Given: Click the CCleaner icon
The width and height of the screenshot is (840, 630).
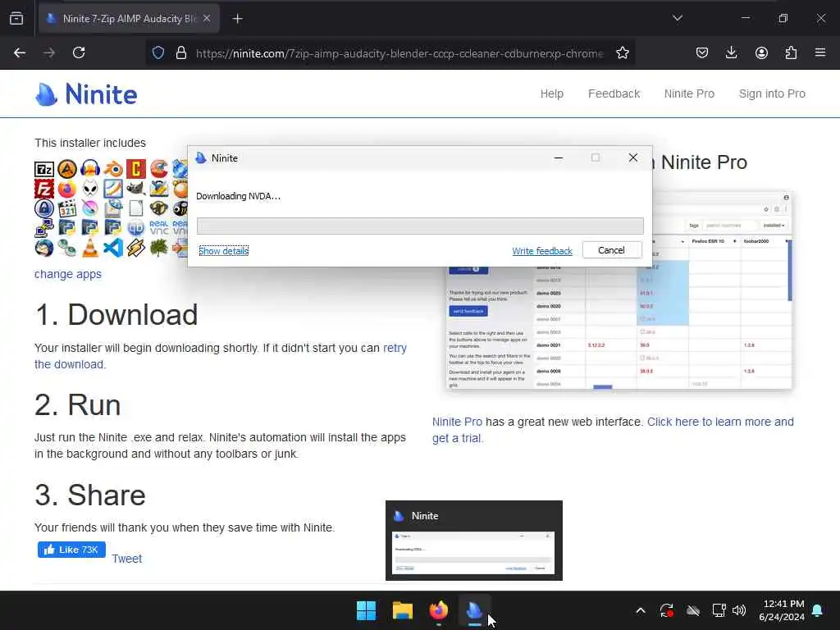Looking at the screenshot, I should 159,169.
